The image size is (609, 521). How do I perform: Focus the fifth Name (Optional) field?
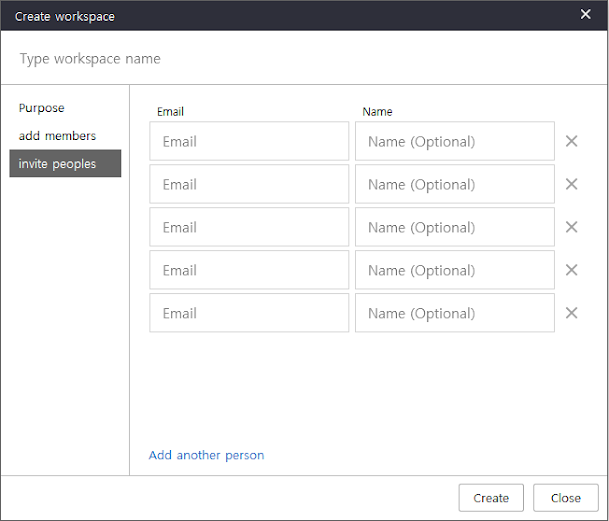pos(454,313)
